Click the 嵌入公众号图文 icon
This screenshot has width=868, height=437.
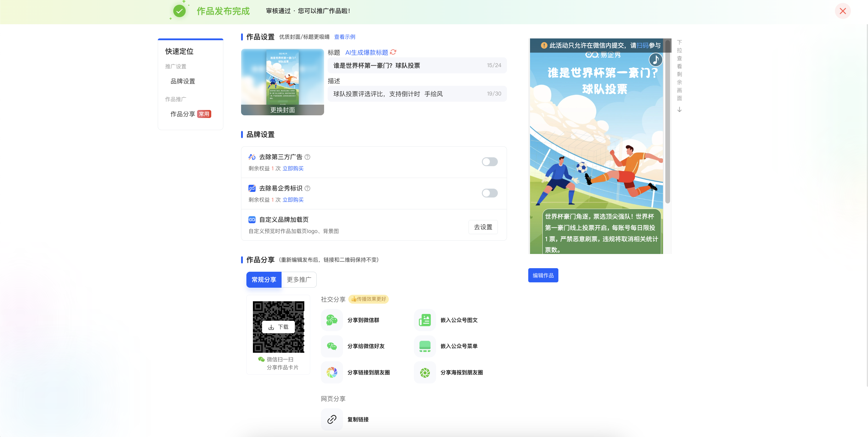click(425, 320)
